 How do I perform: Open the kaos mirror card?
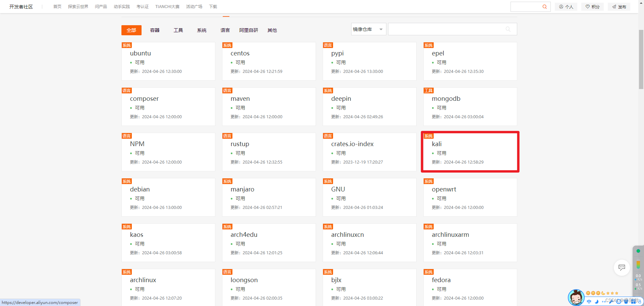click(x=168, y=243)
